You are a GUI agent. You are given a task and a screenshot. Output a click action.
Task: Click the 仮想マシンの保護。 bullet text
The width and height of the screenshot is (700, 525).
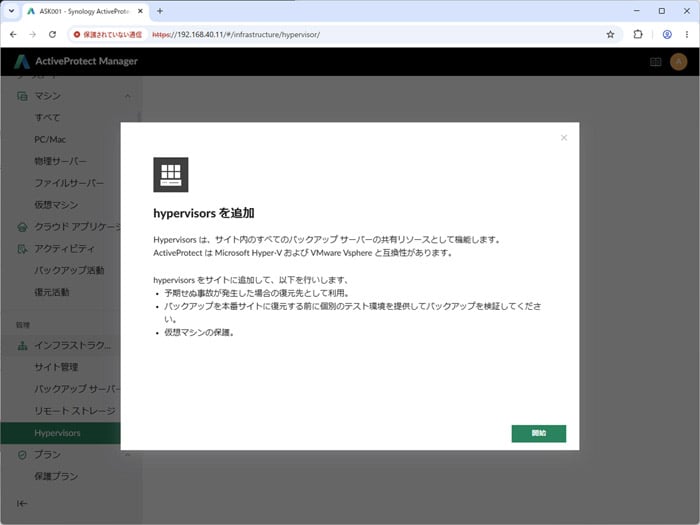coord(199,332)
